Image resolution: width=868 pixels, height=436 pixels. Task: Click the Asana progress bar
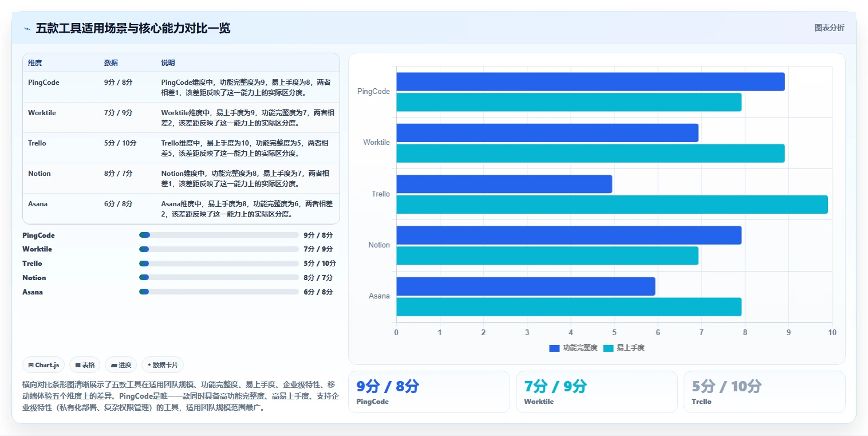[219, 292]
